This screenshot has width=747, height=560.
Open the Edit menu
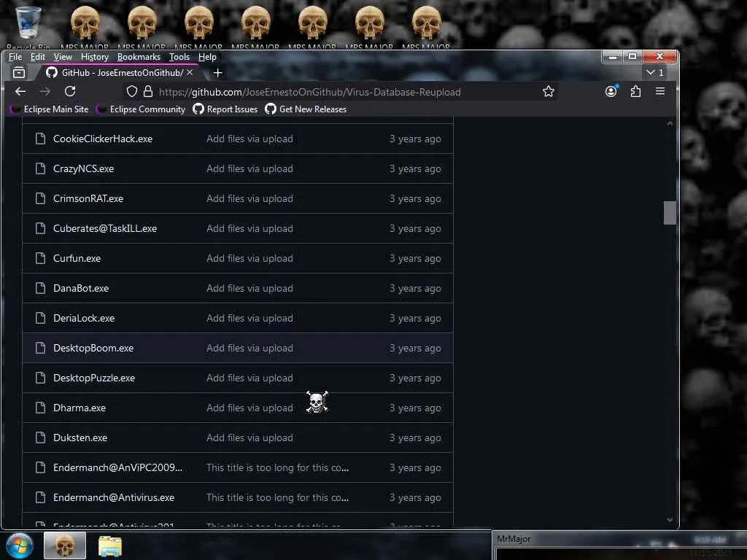click(38, 57)
